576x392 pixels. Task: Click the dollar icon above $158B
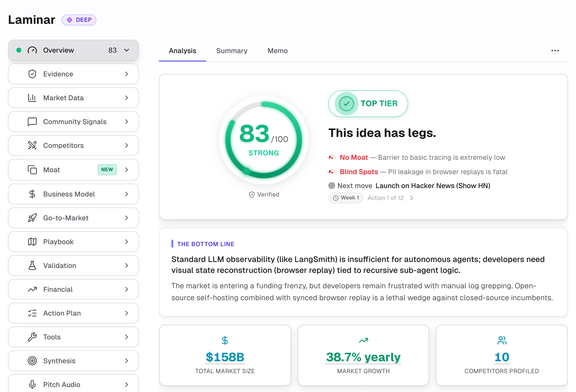[225, 340]
